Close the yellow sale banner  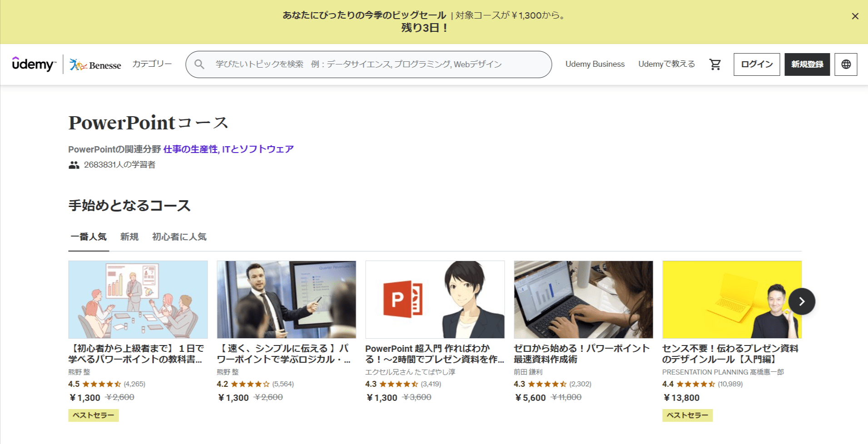(855, 16)
